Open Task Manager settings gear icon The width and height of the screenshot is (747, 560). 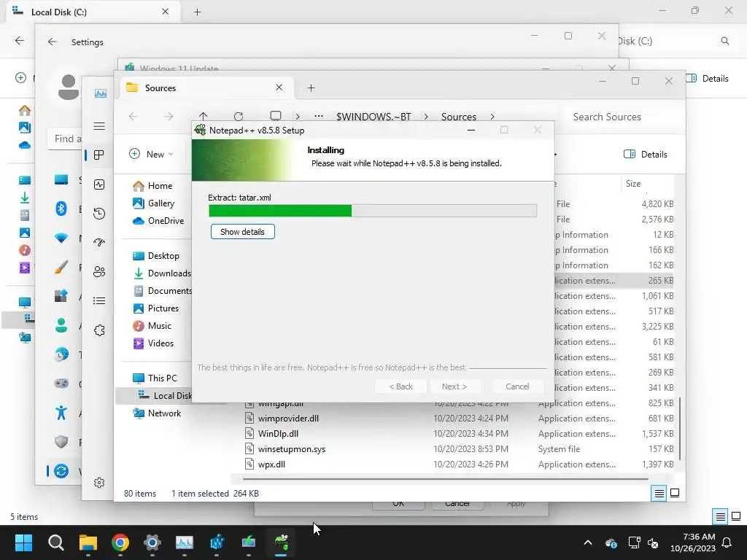(99, 483)
